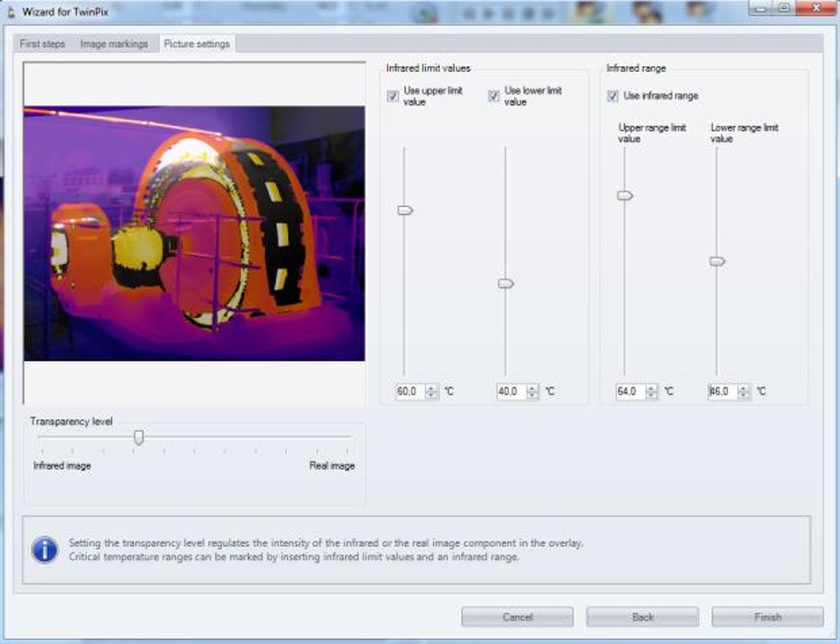Image resolution: width=840 pixels, height=644 pixels.
Task: Click the Lower range limit value slider handle
Action: tap(717, 261)
